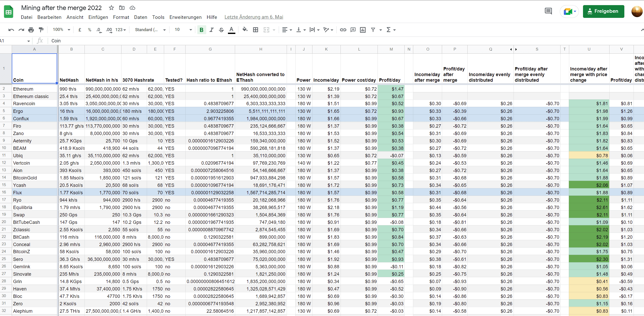
Task: Open the font Standard dropdown
Action: pos(150,30)
